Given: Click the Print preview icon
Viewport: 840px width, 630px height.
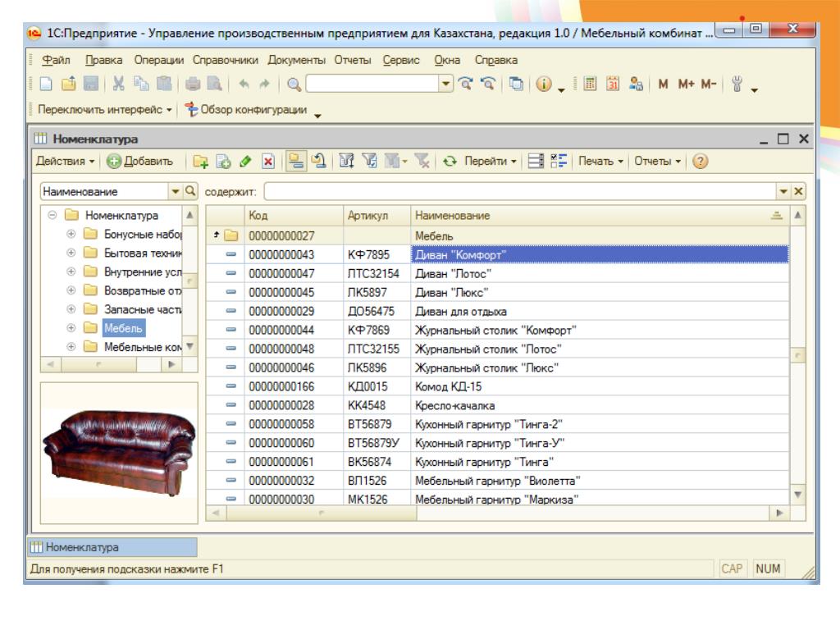Looking at the screenshot, I should click(214, 84).
